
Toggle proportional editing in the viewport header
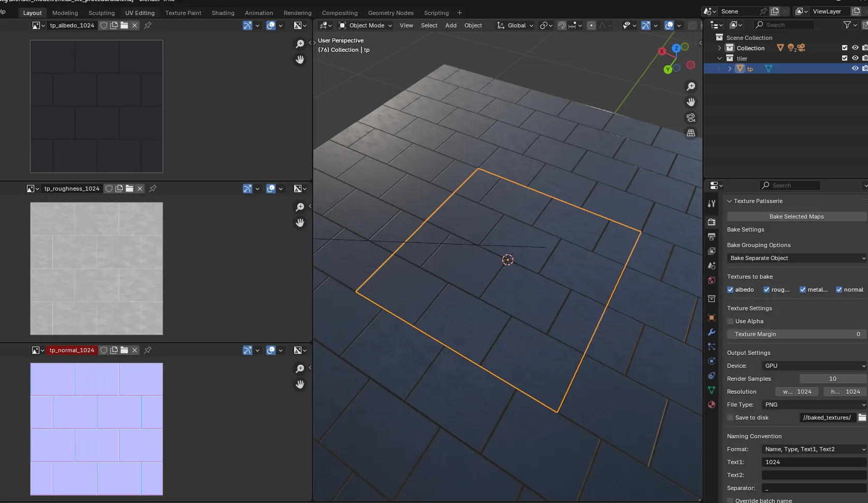point(591,25)
